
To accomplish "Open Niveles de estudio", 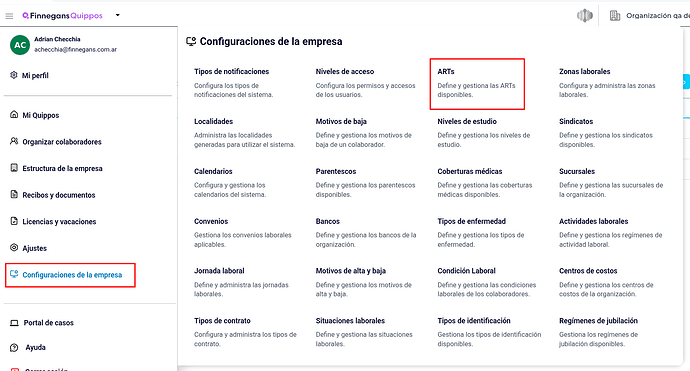I will 467,121.
